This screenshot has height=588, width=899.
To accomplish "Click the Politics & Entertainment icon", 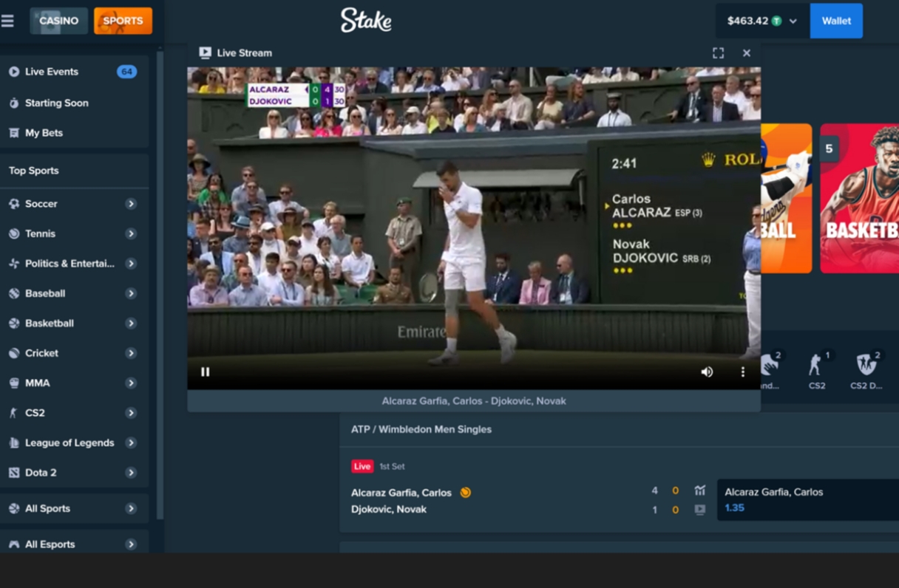I will [x=14, y=264].
